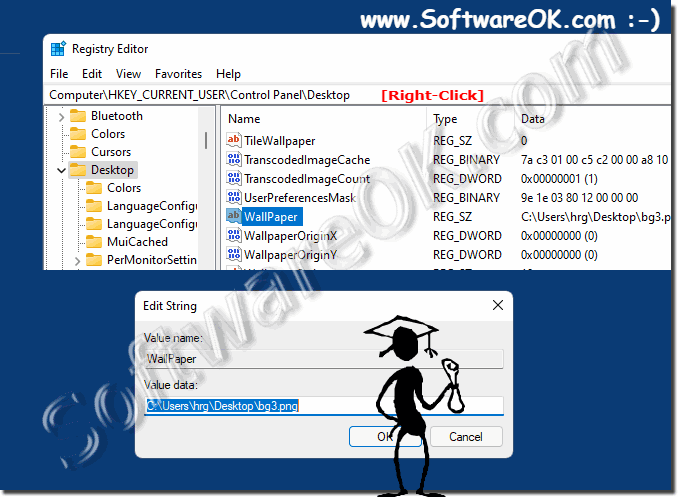The image size is (678, 497).
Task: Open the View menu
Action: pos(128,74)
